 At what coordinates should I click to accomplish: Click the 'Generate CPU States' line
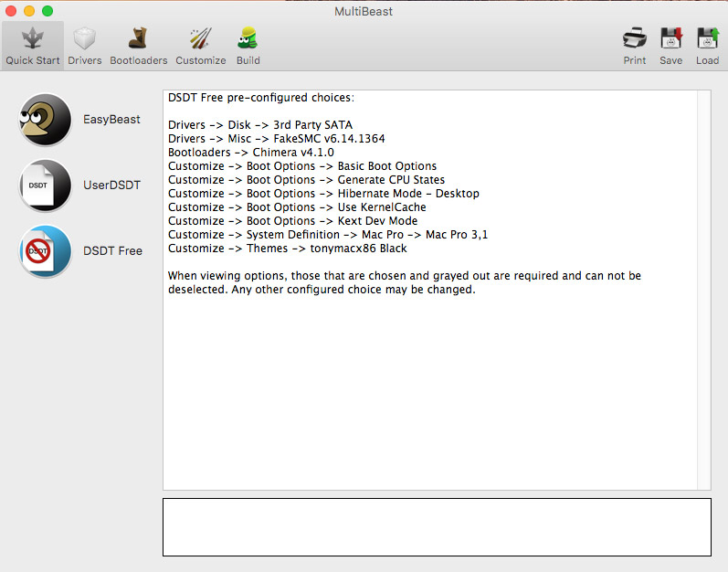click(306, 180)
